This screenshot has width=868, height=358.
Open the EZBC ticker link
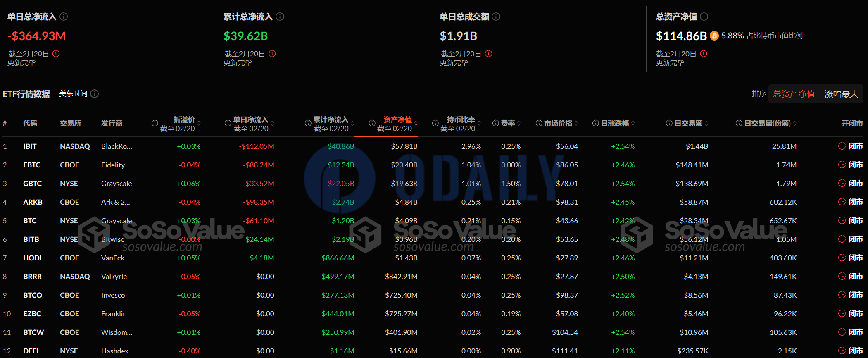tap(32, 314)
